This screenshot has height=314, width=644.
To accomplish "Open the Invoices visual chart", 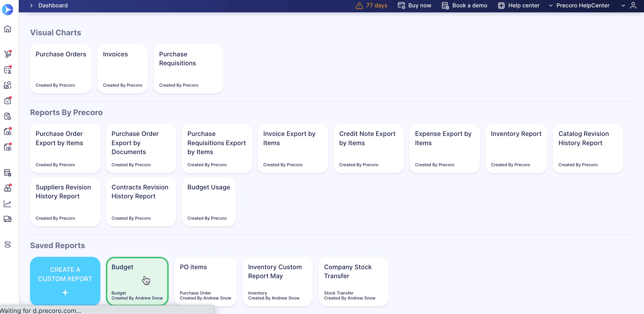I will coord(123,69).
